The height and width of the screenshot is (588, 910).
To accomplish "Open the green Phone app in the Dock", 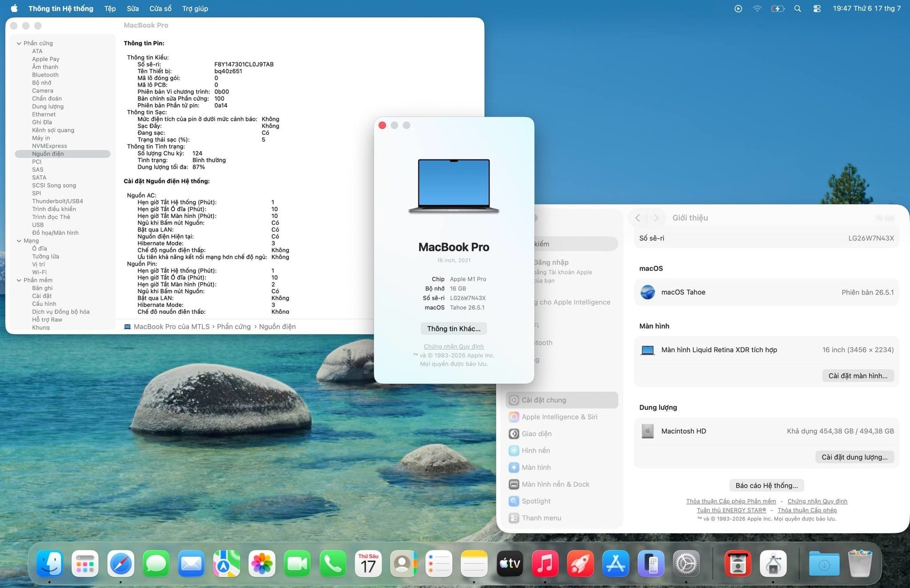I will tap(333, 564).
